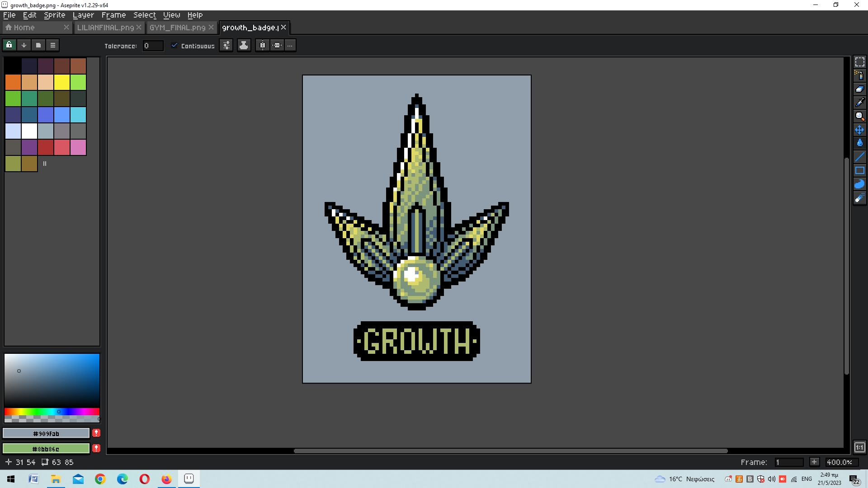Pick the yellow palette swatch

point(62,82)
